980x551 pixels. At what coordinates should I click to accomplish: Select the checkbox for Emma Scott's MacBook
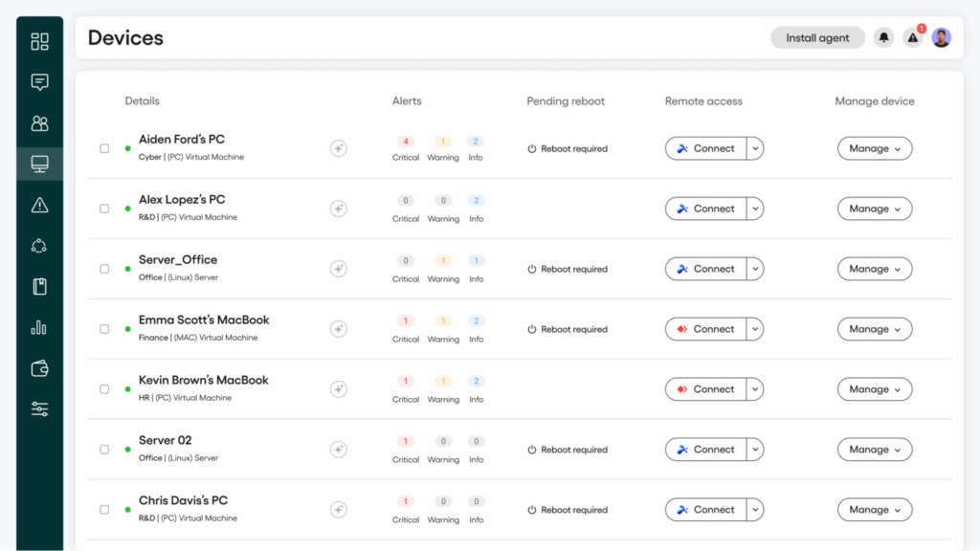[x=104, y=329]
